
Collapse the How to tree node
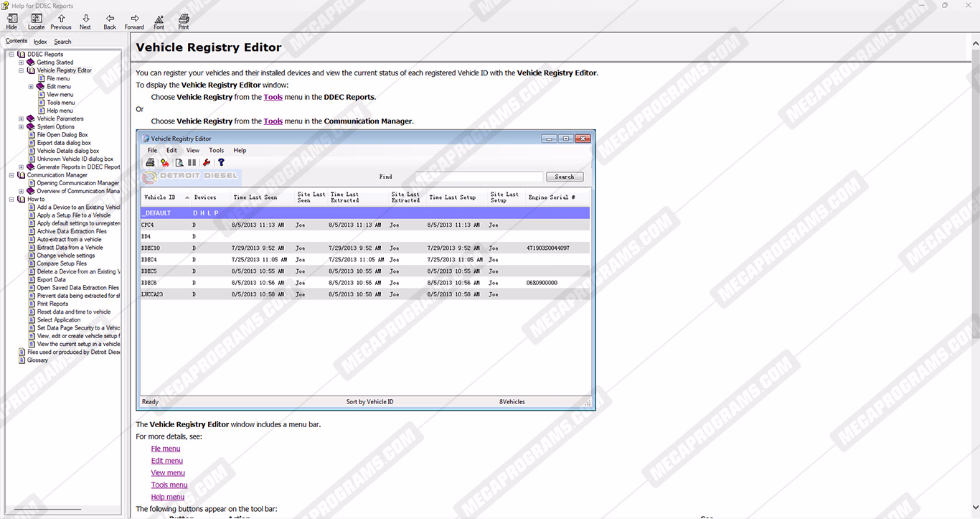pos(11,199)
